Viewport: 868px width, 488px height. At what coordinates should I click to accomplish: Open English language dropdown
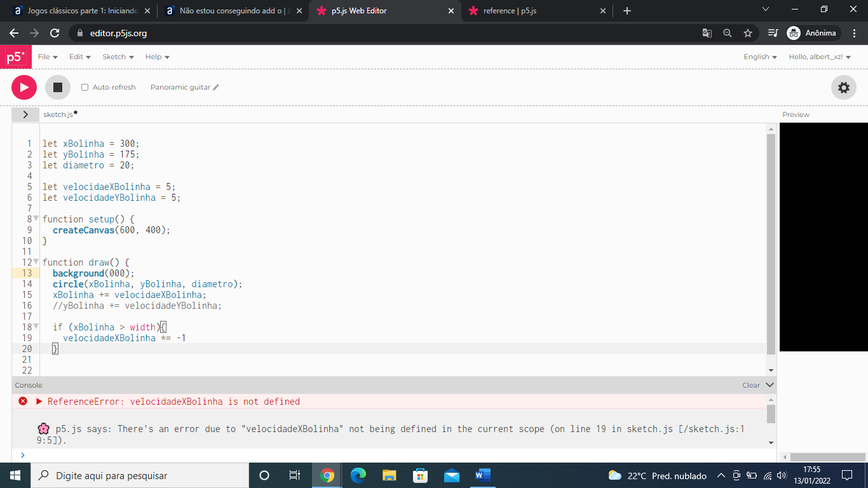pyautogui.click(x=760, y=57)
